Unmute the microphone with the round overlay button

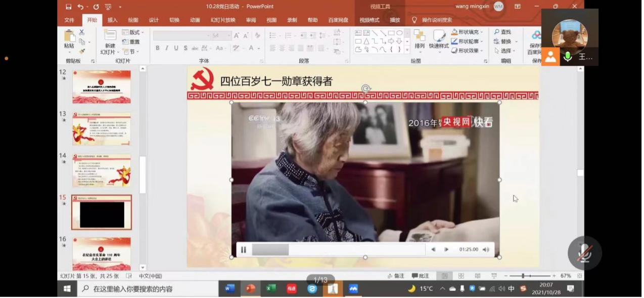pyautogui.click(x=584, y=252)
